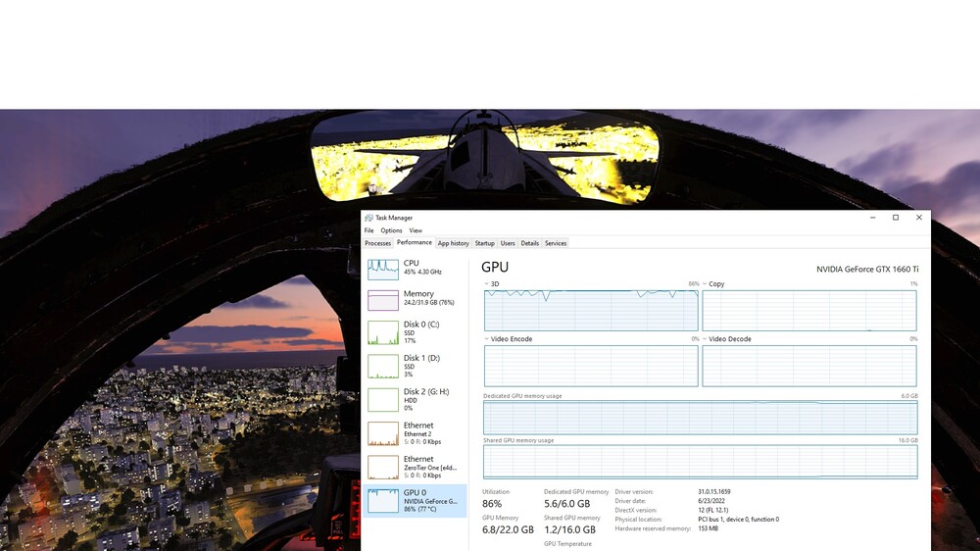This screenshot has height=551, width=980.
Task: Open the File menu in Task Manager
Action: tap(368, 230)
